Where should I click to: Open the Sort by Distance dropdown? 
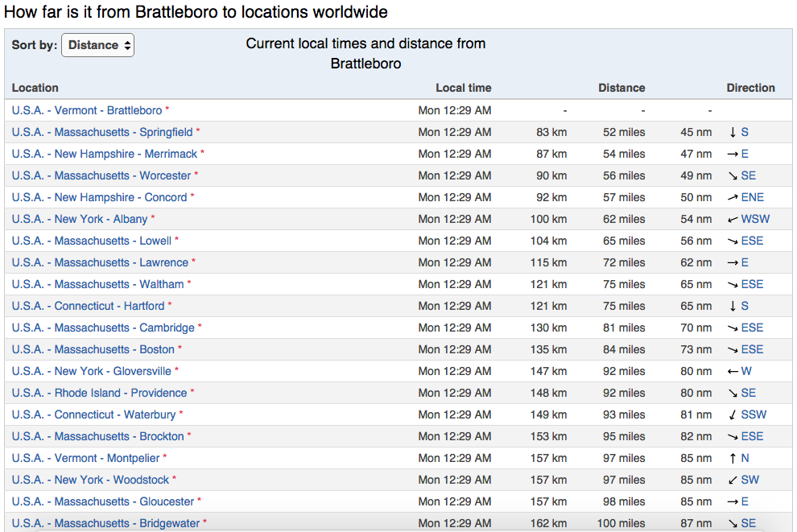pos(97,45)
